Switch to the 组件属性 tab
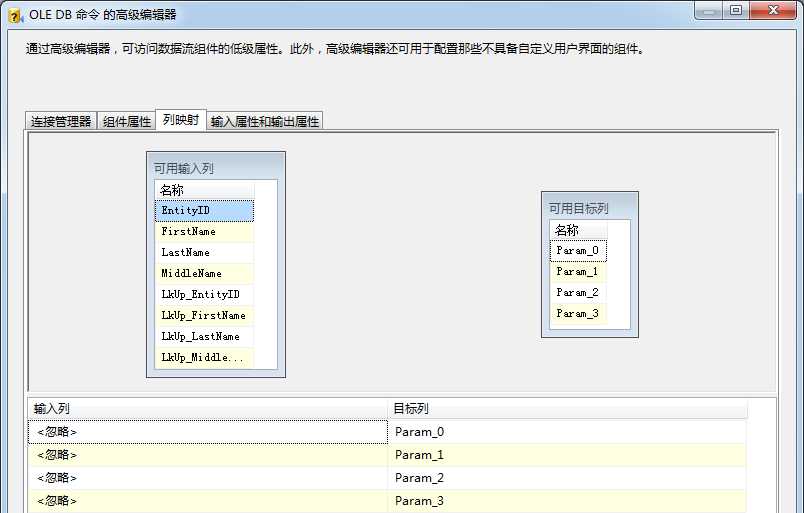The image size is (804, 513). click(x=126, y=121)
